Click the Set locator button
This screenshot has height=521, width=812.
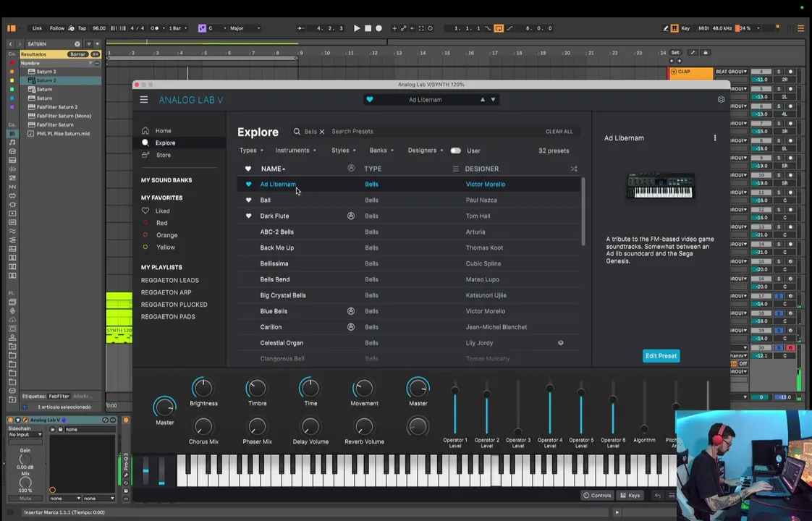[x=675, y=53]
